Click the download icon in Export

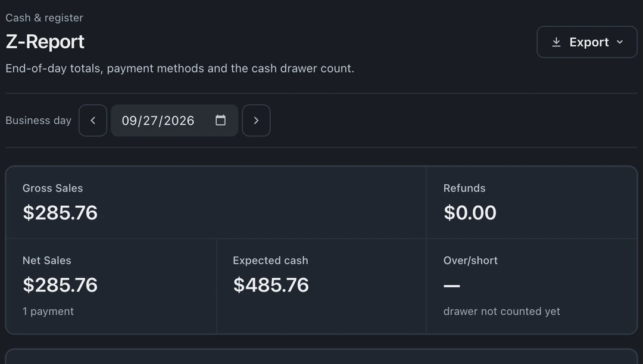(556, 42)
